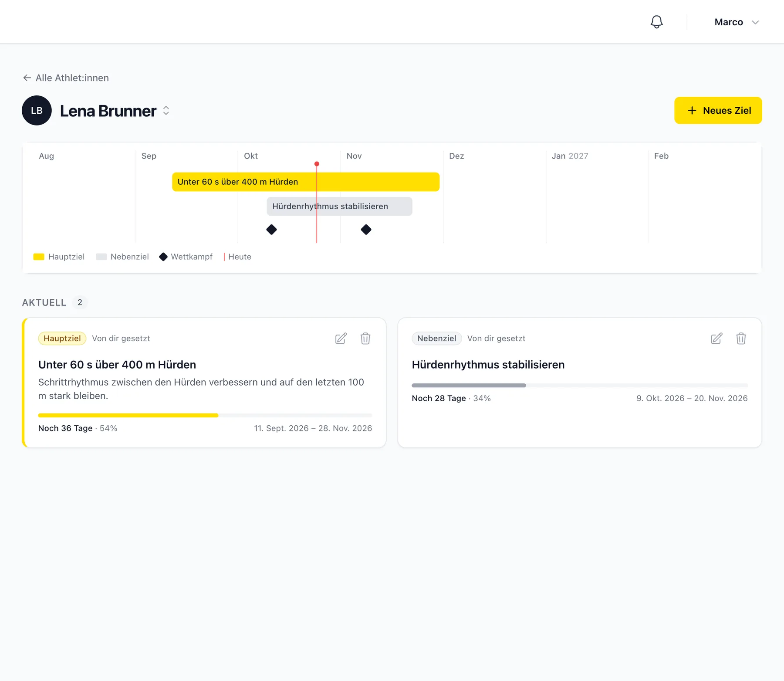The image size is (784, 681).
Task: Click the Wettkampf legend diamond
Action: pos(163,257)
